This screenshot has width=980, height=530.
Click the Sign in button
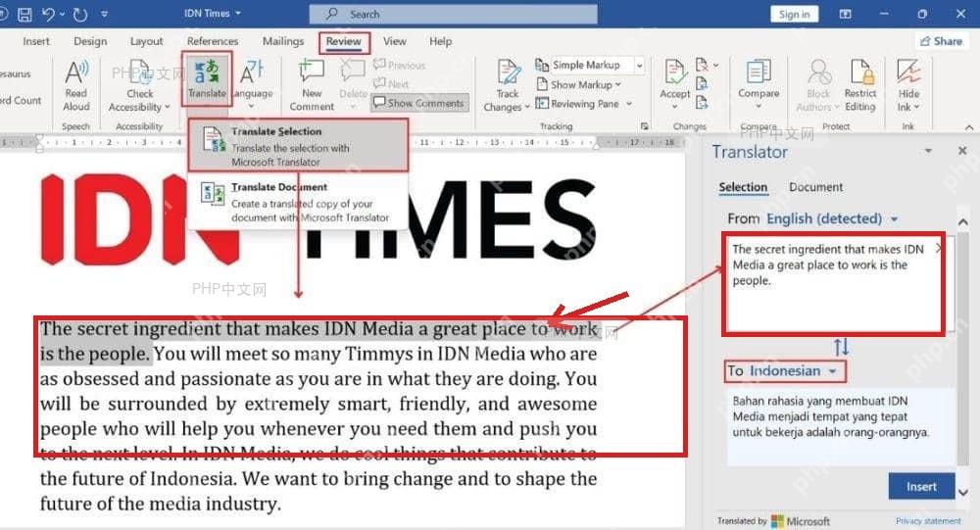pyautogui.click(x=795, y=14)
